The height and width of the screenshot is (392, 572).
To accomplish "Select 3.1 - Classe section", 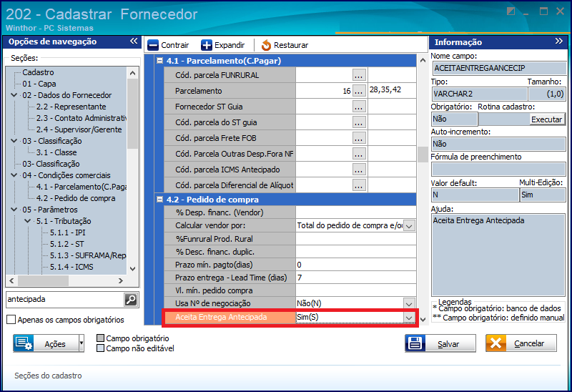I will tap(56, 152).
